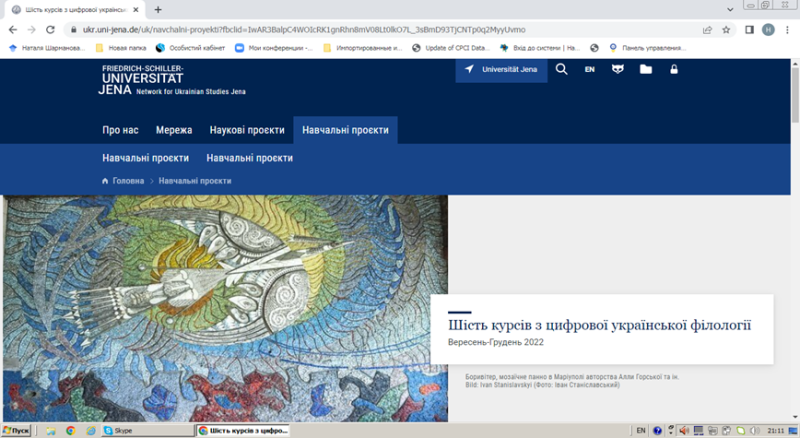Open Шість курсів з цифрової української філології

(599, 325)
